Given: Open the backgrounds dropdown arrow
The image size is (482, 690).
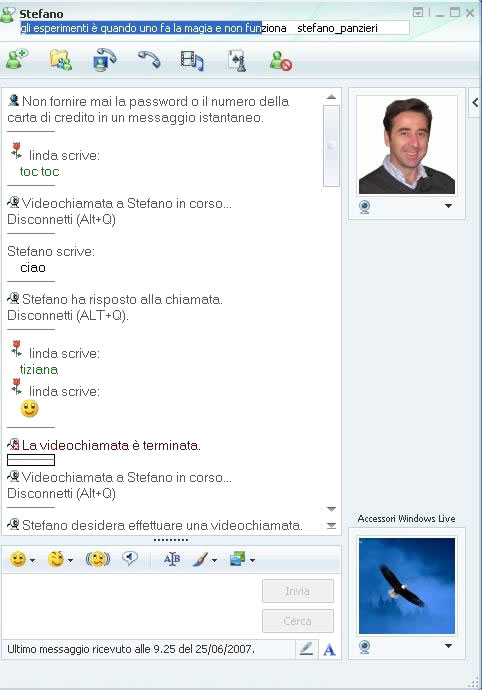Looking at the screenshot, I should pos(252,560).
